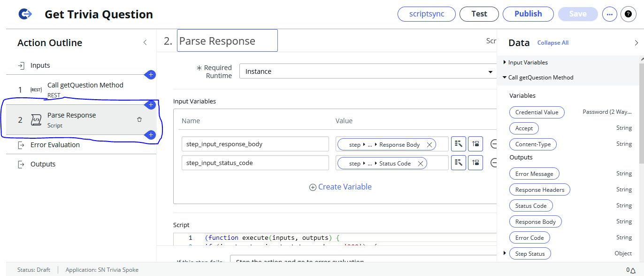Viewport: 644px width, 276px height.
Task: Remove the Response Body pill with X
Action: pos(429,145)
